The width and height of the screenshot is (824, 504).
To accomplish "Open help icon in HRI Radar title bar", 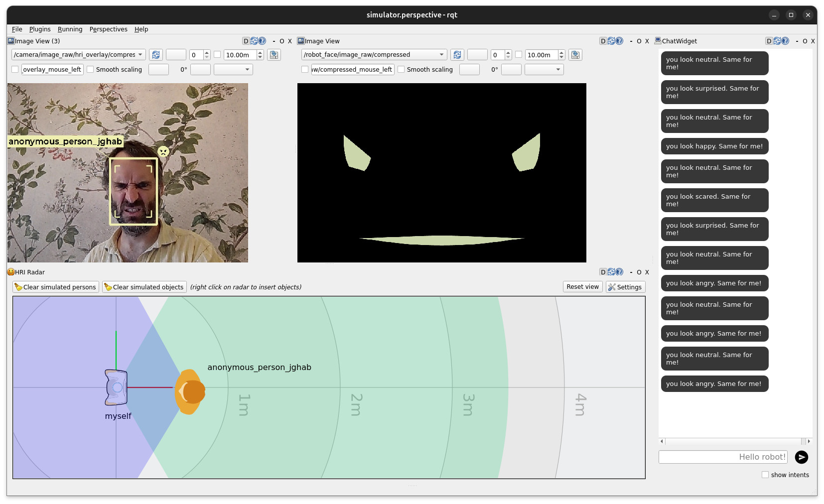I will [619, 272].
